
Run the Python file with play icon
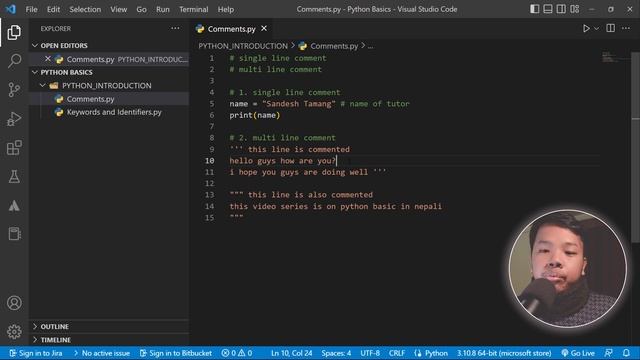[x=586, y=28]
